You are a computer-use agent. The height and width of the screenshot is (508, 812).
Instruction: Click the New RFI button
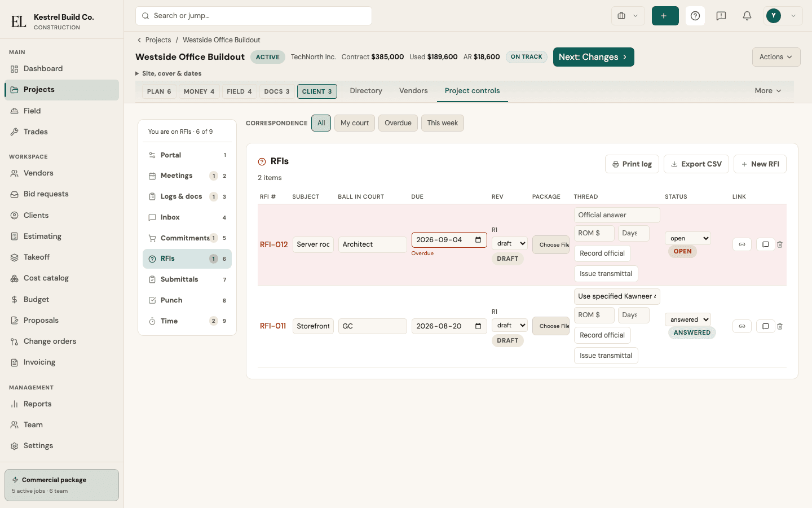(760, 164)
